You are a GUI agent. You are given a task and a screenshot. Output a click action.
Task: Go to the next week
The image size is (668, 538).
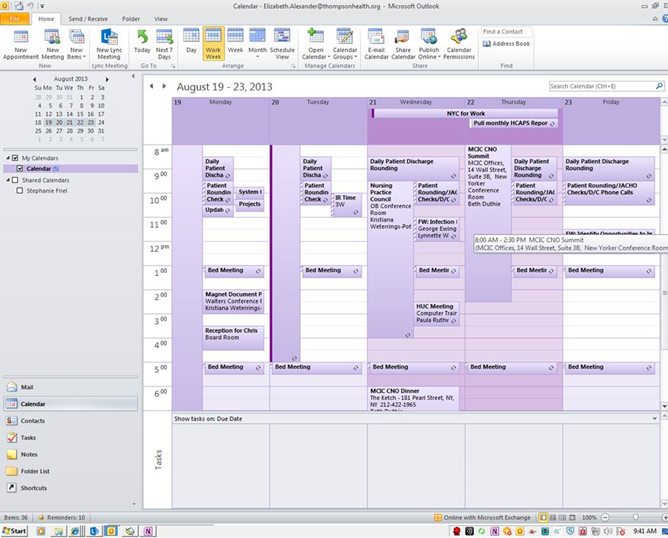[x=164, y=86]
